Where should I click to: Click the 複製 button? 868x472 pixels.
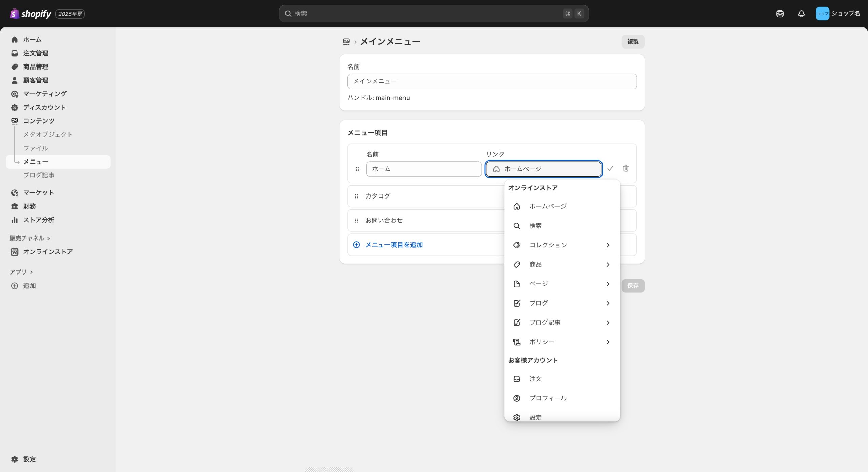633,41
